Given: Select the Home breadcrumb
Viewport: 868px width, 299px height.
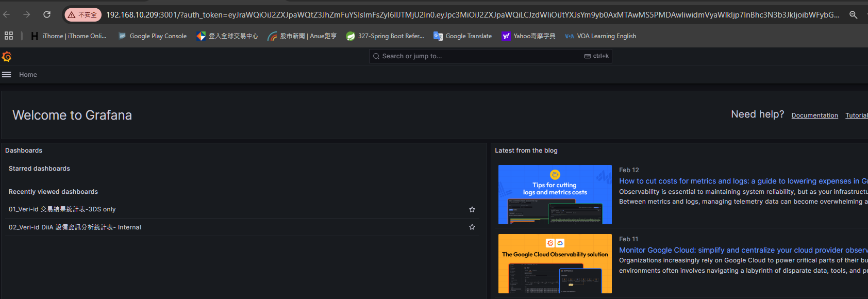Looking at the screenshot, I should coord(28,75).
